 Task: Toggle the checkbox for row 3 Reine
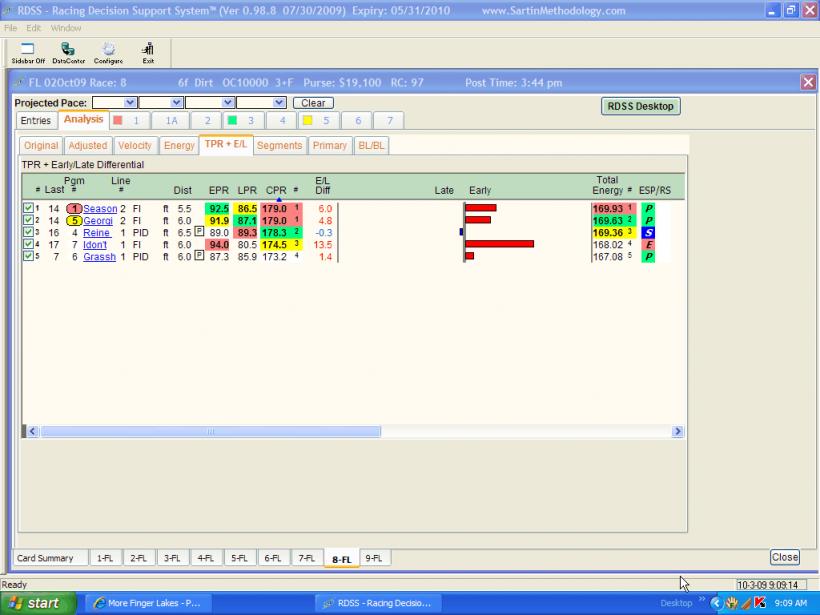tap(28, 232)
